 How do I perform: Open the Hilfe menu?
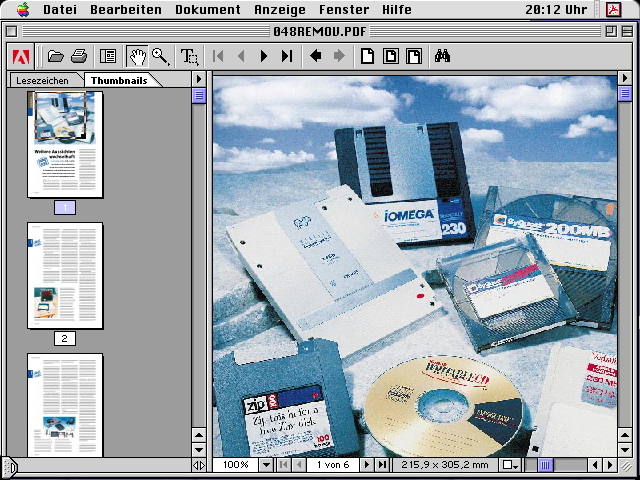pos(397,9)
